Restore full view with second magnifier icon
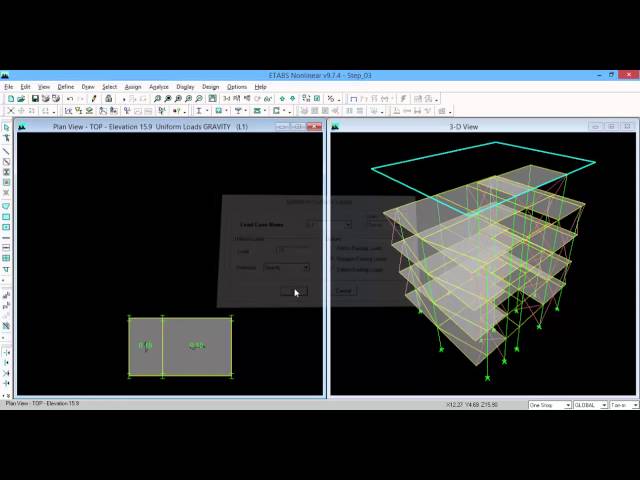This screenshot has height=480, width=640. click(168, 99)
